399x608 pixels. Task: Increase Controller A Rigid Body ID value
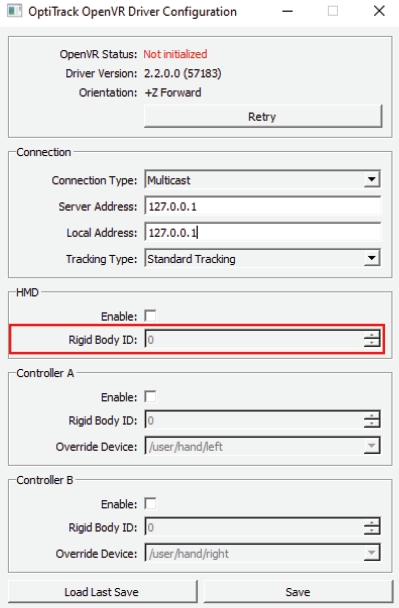coord(372,416)
